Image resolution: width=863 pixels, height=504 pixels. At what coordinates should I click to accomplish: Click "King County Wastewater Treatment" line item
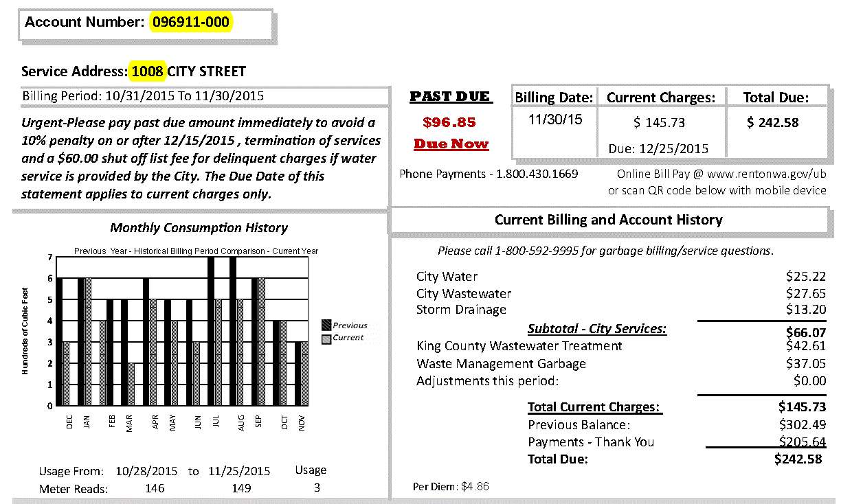(x=519, y=346)
